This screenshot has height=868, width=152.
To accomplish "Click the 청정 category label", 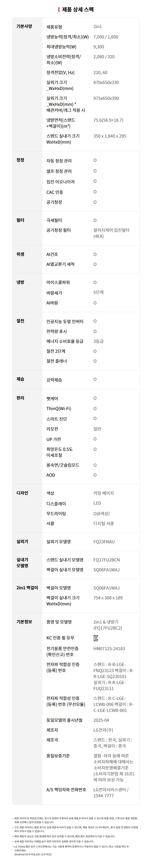I will [20, 160].
